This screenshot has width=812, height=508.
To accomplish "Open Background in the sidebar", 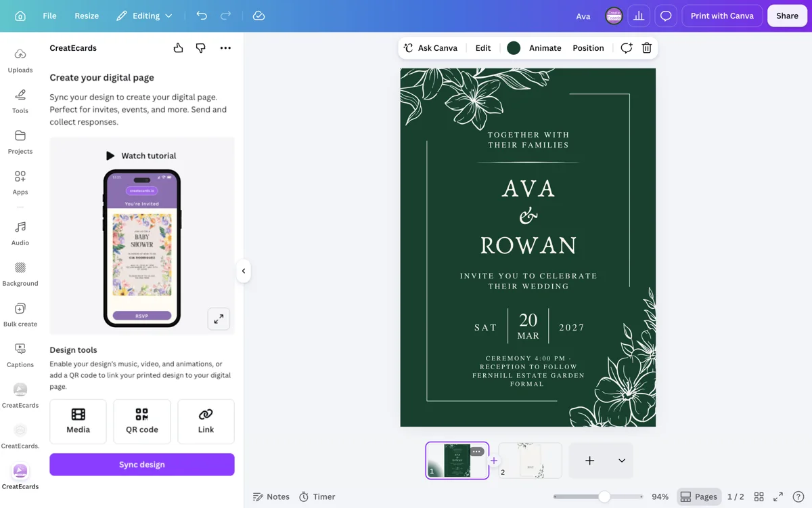I will [x=20, y=274].
